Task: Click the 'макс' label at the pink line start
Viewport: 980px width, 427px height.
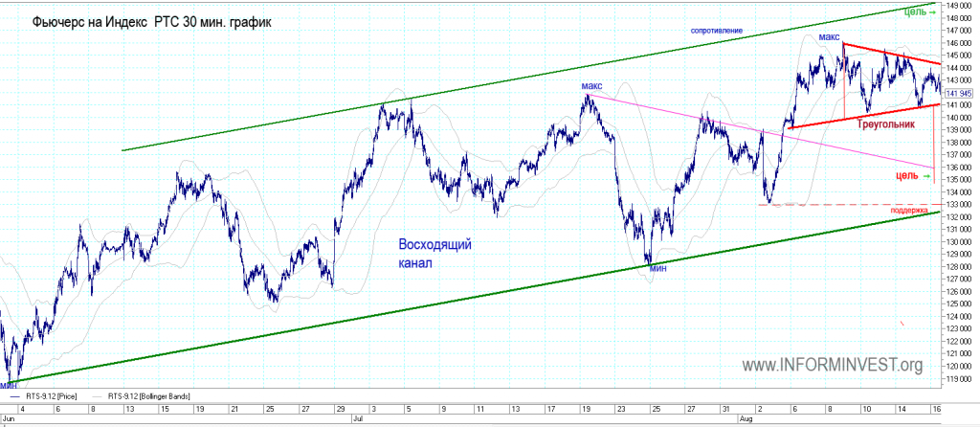Action: (x=591, y=85)
